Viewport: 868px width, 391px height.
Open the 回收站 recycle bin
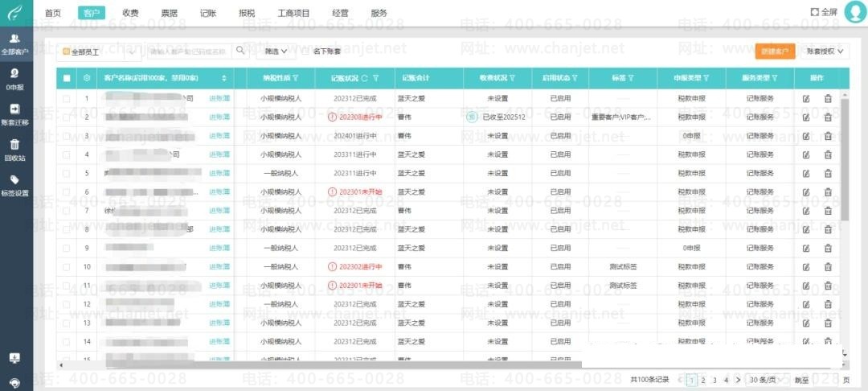(x=15, y=150)
